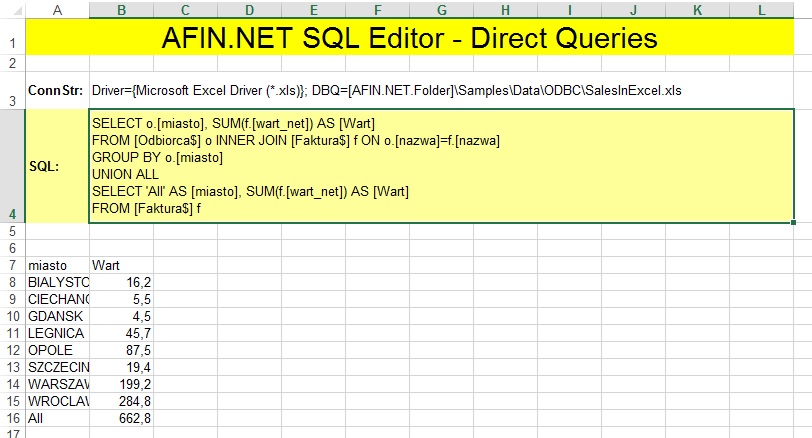Click the value 5,5 cell

pyautogui.click(x=121, y=299)
